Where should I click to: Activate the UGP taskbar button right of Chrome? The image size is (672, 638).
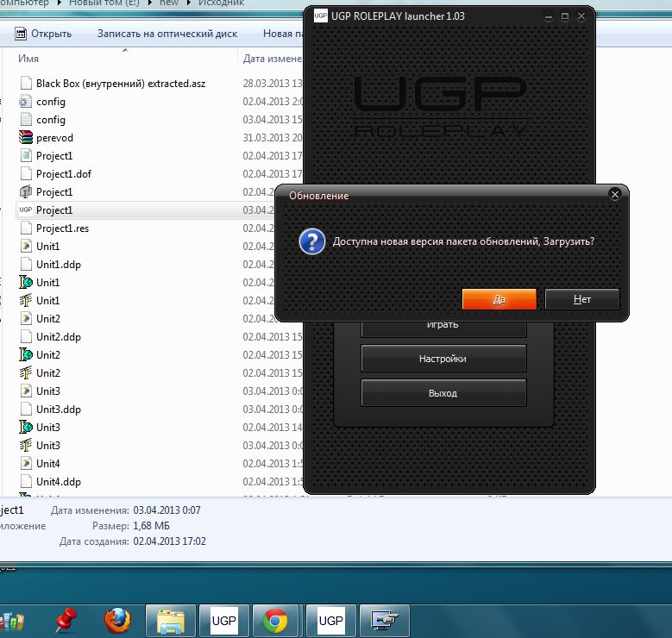click(331, 621)
